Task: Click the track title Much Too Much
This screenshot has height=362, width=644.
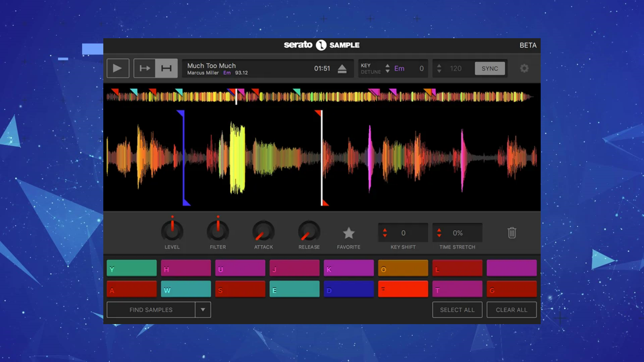Action: (x=211, y=66)
